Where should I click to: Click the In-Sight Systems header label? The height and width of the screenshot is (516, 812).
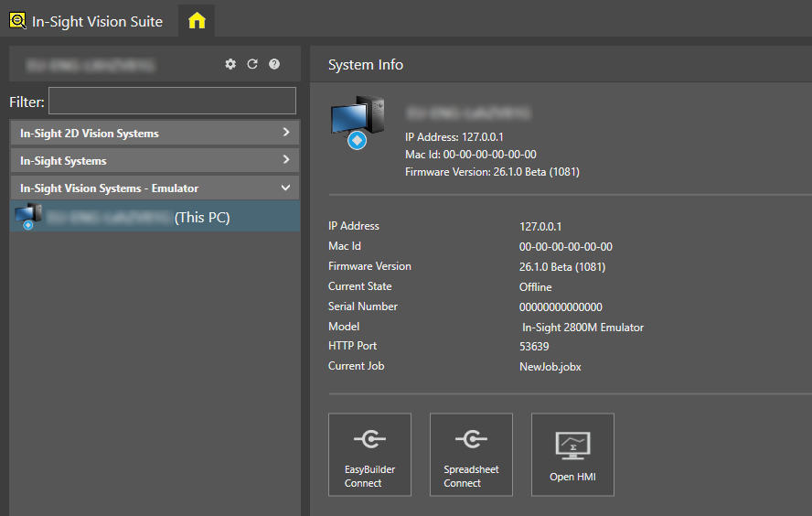pos(63,161)
